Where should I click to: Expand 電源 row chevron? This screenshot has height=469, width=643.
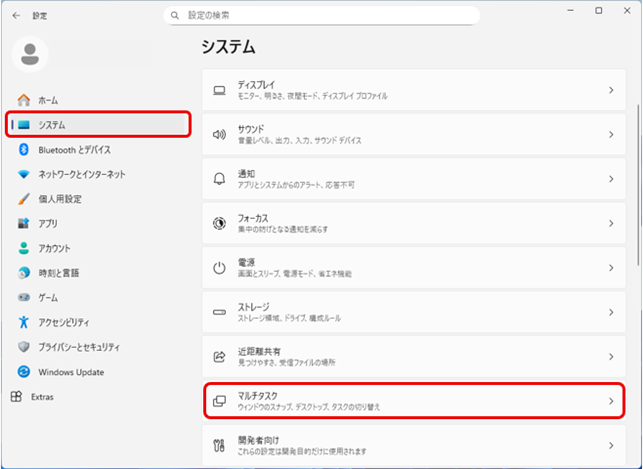[611, 268]
